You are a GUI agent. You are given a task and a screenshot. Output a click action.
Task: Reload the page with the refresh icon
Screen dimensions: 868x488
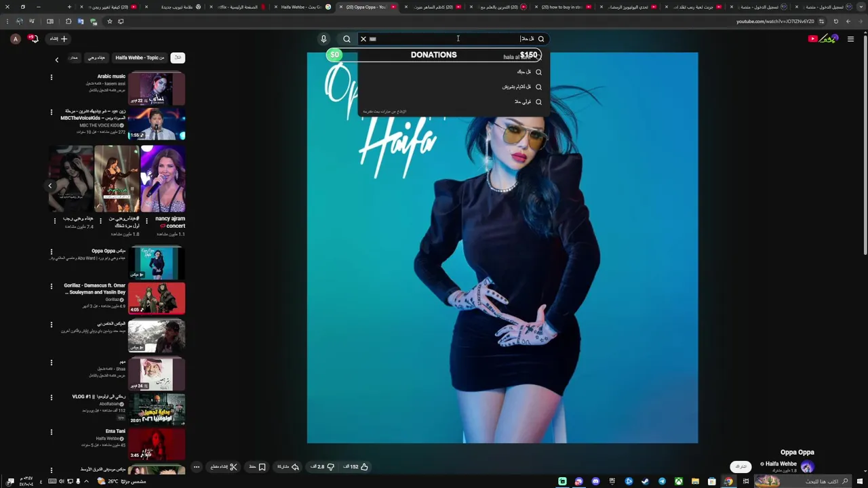point(835,21)
